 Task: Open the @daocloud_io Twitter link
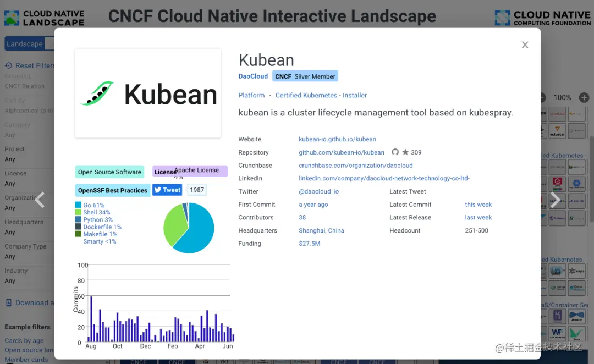click(x=318, y=191)
